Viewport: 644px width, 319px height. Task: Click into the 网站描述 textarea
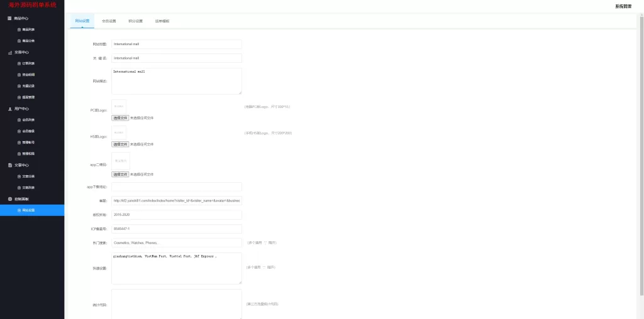pyautogui.click(x=177, y=81)
